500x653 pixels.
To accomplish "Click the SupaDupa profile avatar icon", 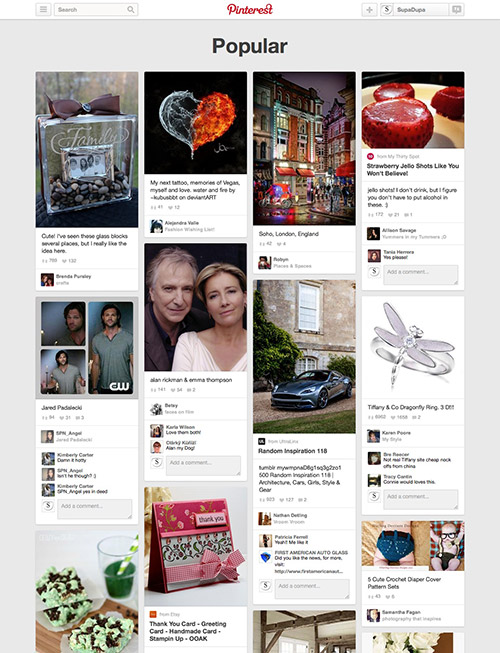I will tap(387, 10).
